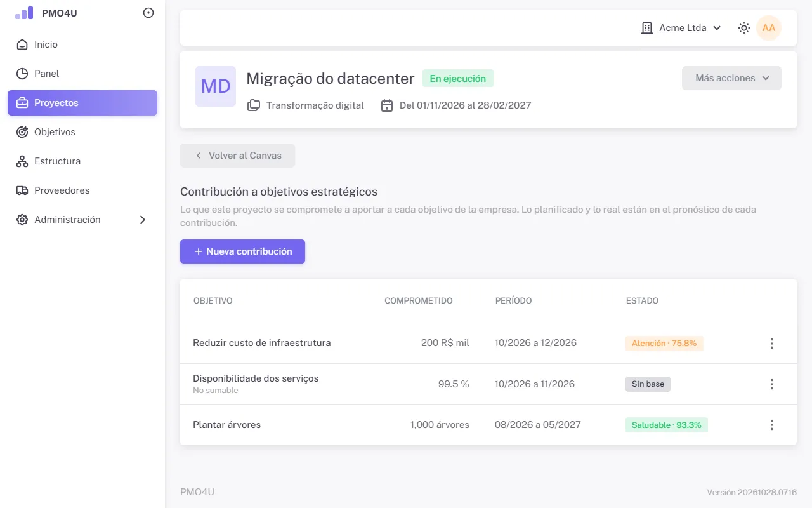Toggle the sidebar pin circle icon

pos(148,13)
